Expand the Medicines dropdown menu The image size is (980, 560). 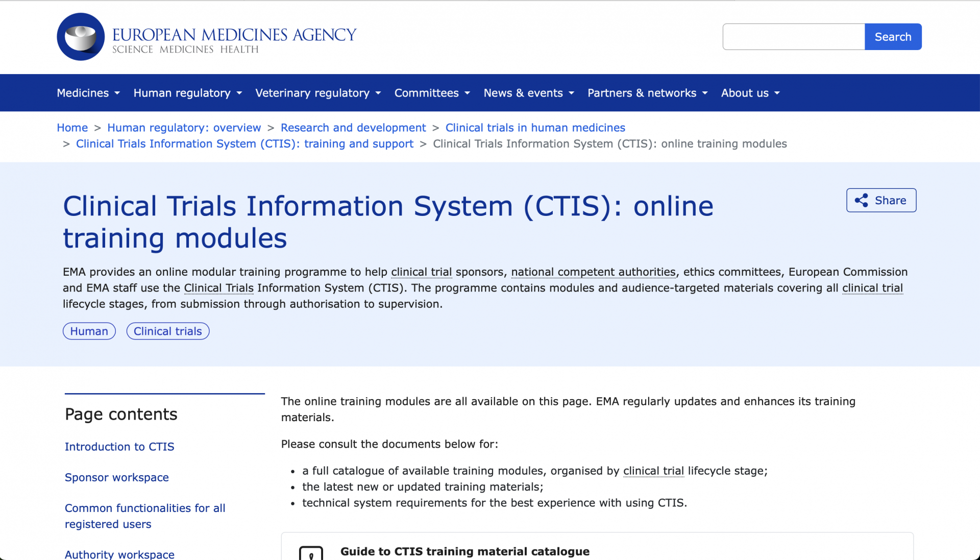tap(88, 93)
